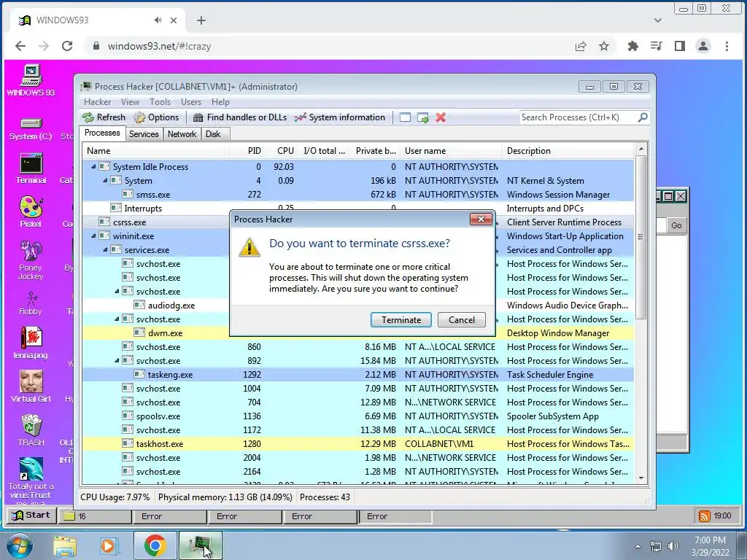
Task: Collapse the System process node
Action: pyautogui.click(x=105, y=181)
